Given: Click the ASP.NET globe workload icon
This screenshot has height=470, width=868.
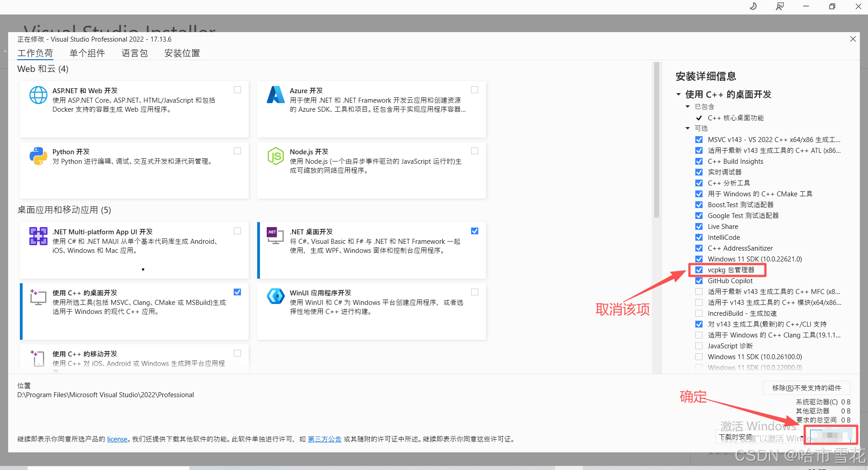Looking at the screenshot, I should tap(38, 95).
